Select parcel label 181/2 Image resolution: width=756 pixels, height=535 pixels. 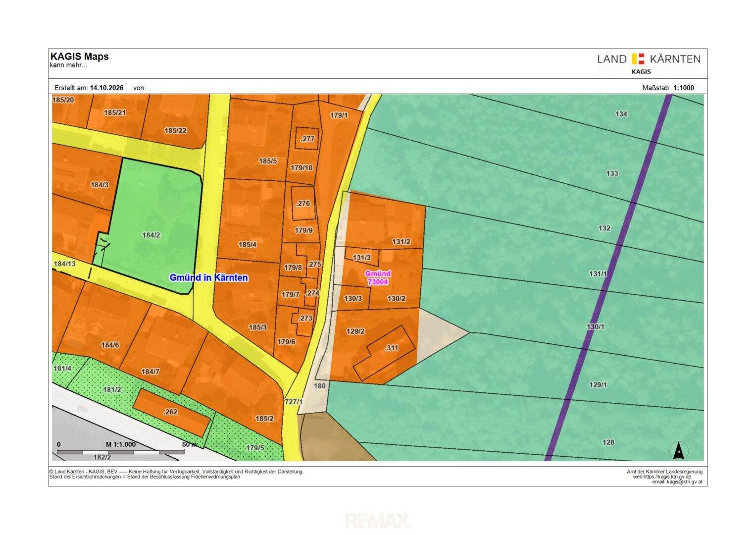(x=112, y=390)
